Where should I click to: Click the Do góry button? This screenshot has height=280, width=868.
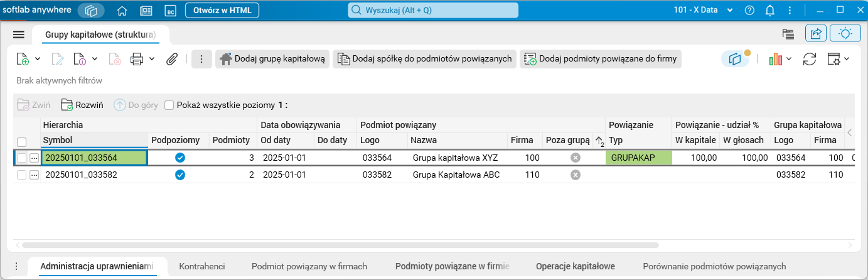(x=136, y=105)
